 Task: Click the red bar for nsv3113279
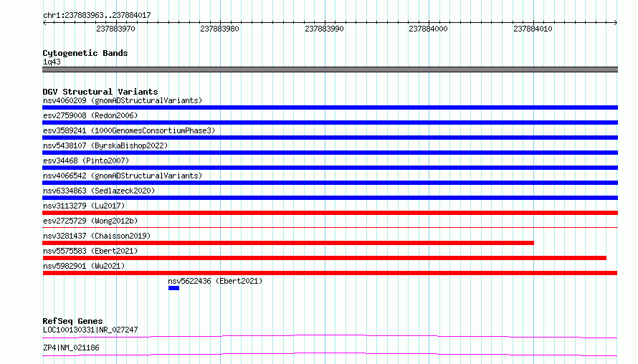330,213
